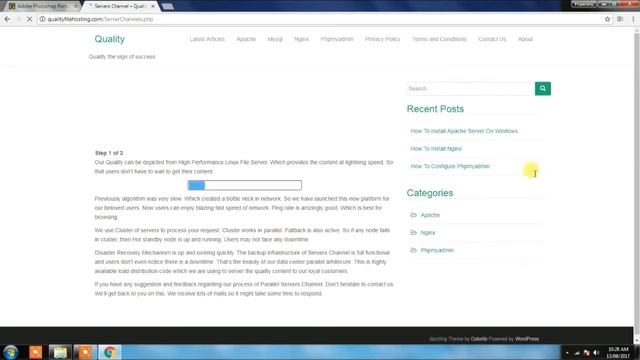Switch to the Adobe Photoshop tab
This screenshot has height=360, width=640.
(41, 6)
